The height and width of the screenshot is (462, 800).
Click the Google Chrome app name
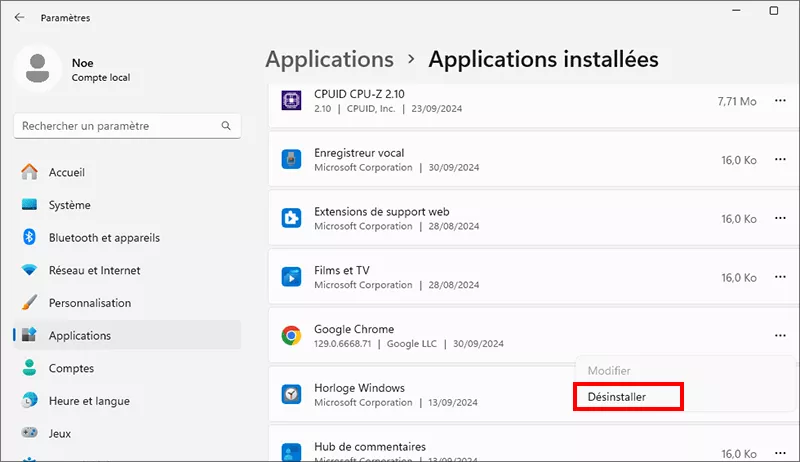(354, 329)
